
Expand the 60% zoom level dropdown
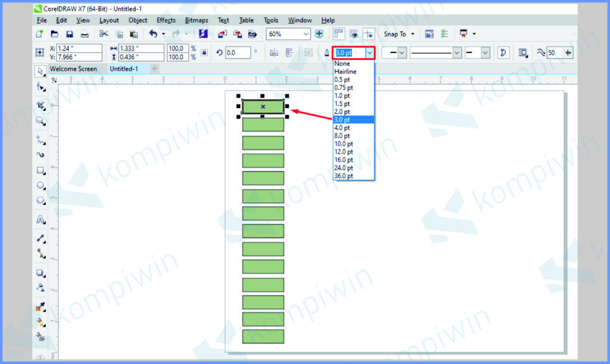(x=306, y=34)
